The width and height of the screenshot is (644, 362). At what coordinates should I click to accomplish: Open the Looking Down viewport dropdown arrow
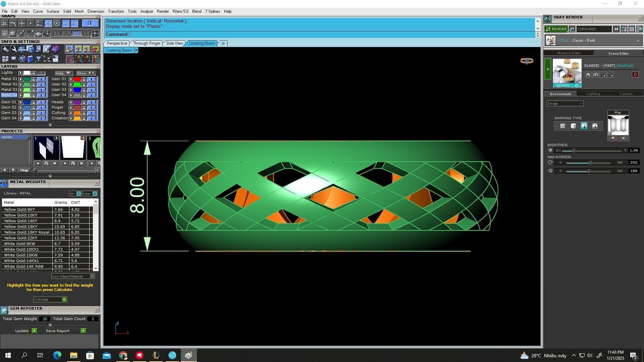(136, 50)
